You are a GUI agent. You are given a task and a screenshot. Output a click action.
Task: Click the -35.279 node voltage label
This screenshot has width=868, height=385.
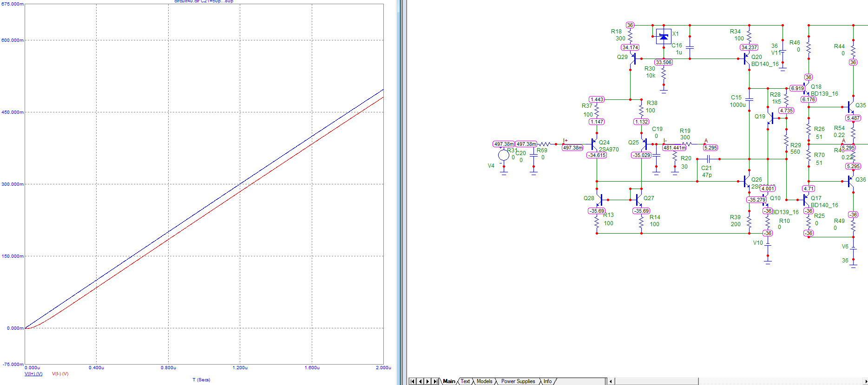(756, 200)
